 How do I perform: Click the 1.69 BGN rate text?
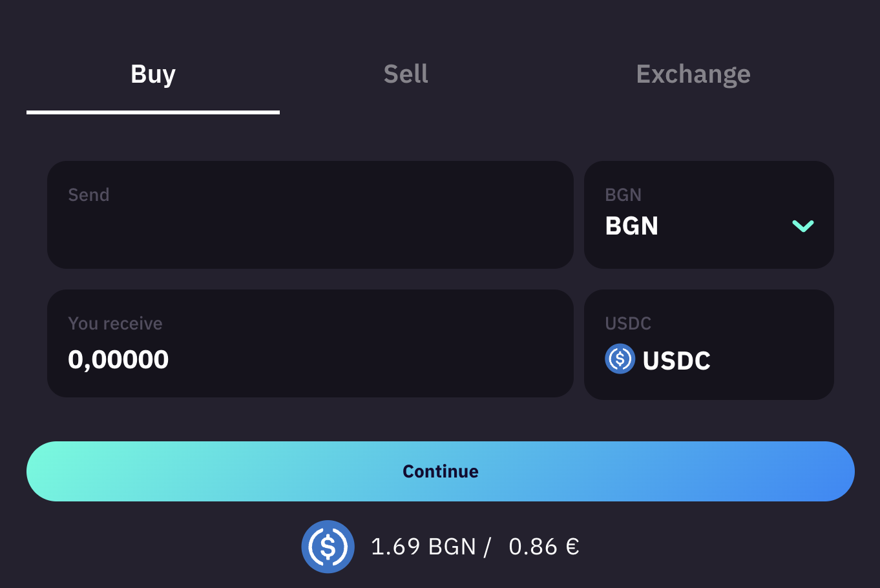[423, 547]
